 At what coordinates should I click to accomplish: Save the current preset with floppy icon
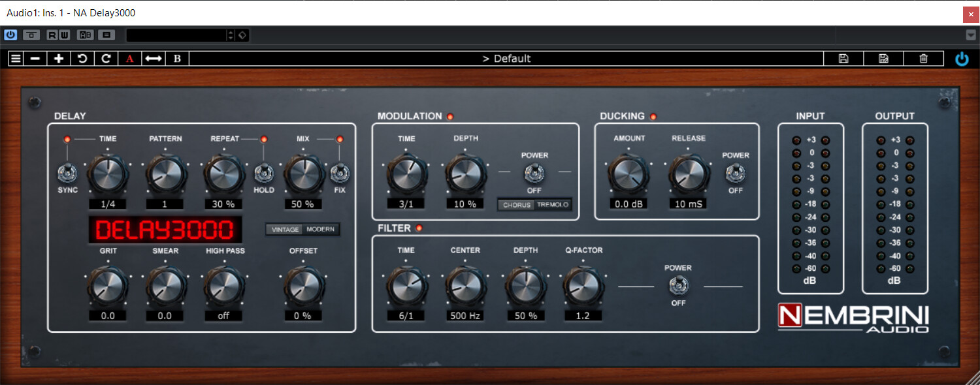[843, 59]
